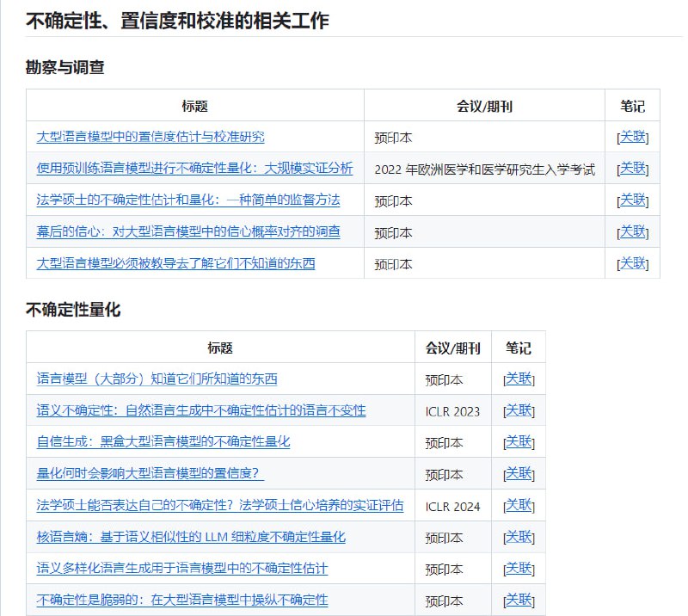Click 关联 next to 幕后的信心 row
This screenshot has height=616, width=688.
[x=632, y=231]
